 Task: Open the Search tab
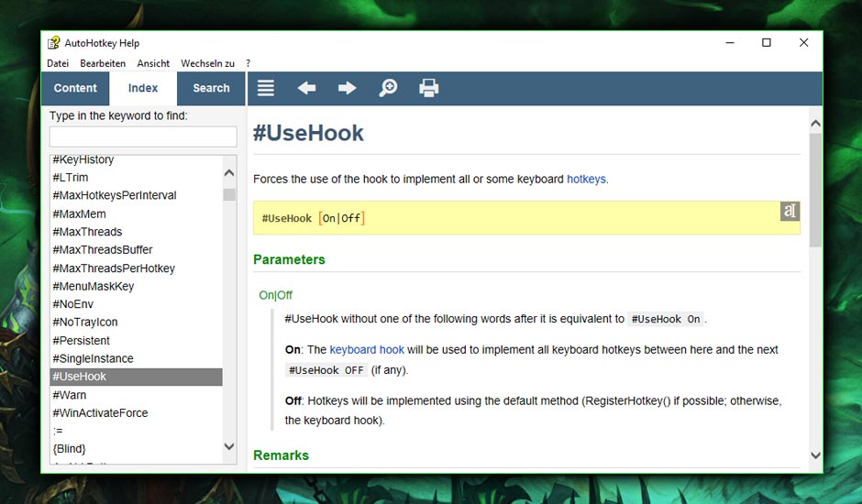tap(211, 89)
